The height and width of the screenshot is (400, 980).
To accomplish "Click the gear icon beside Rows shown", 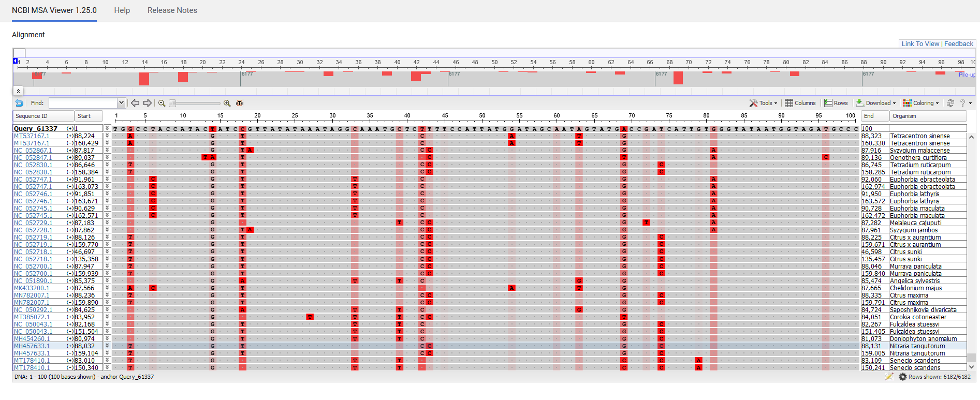I will [903, 377].
